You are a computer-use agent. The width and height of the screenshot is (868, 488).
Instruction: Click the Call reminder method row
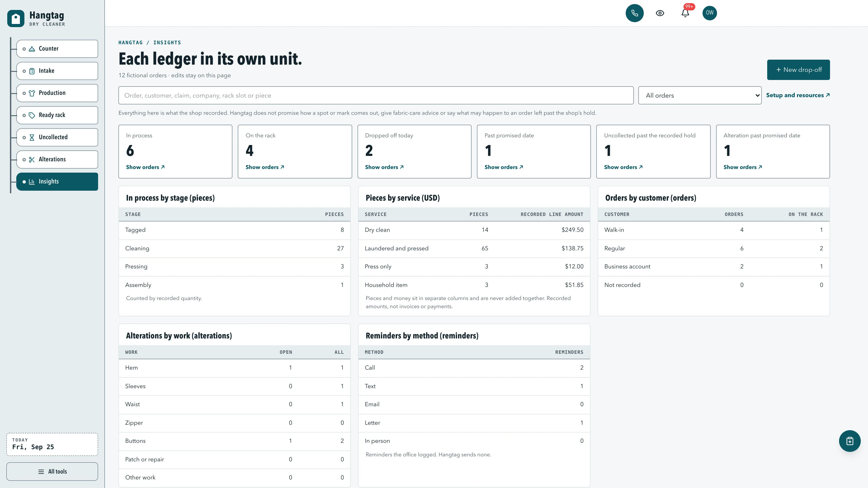click(x=474, y=368)
